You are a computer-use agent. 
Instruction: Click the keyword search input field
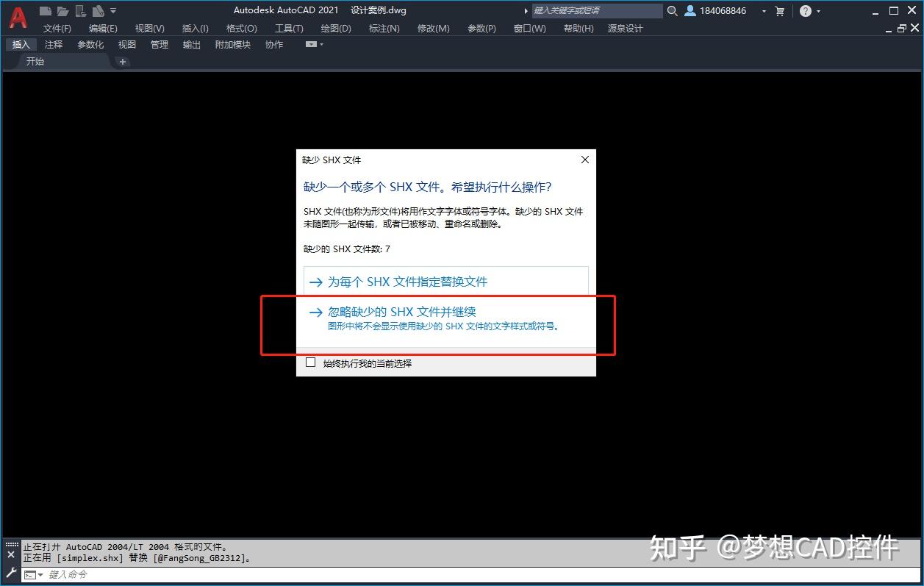597,11
